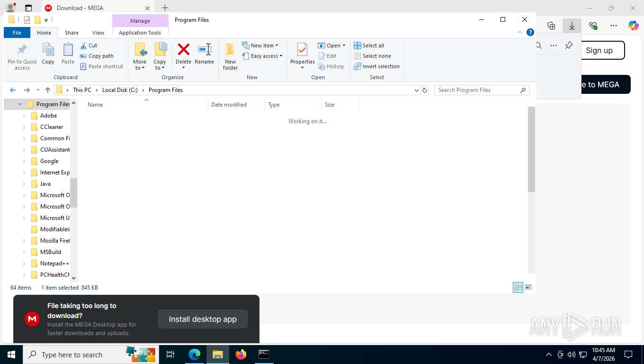Open the File menu tab
Viewport: 644px width, 364px height.
tap(17, 33)
